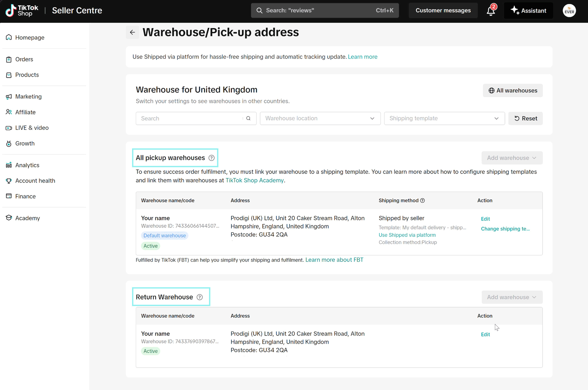Click Edit for the return warehouse
Image resolution: width=588 pixels, height=390 pixels.
(485, 334)
